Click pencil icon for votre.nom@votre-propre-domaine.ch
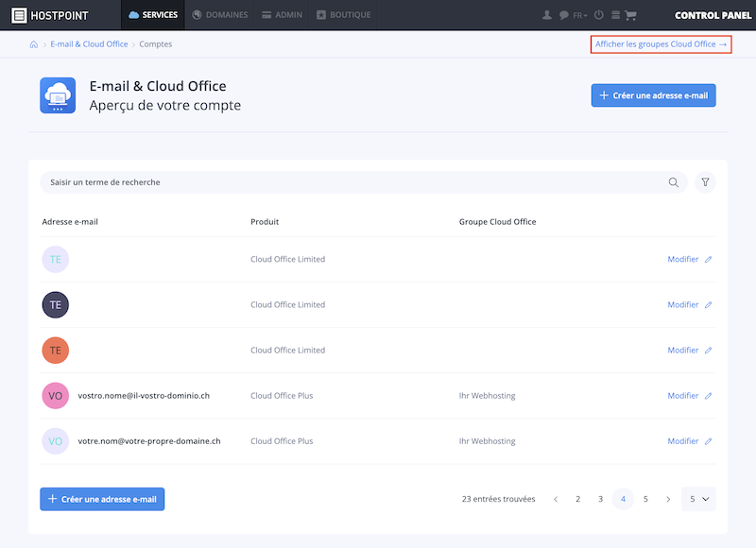 708,441
